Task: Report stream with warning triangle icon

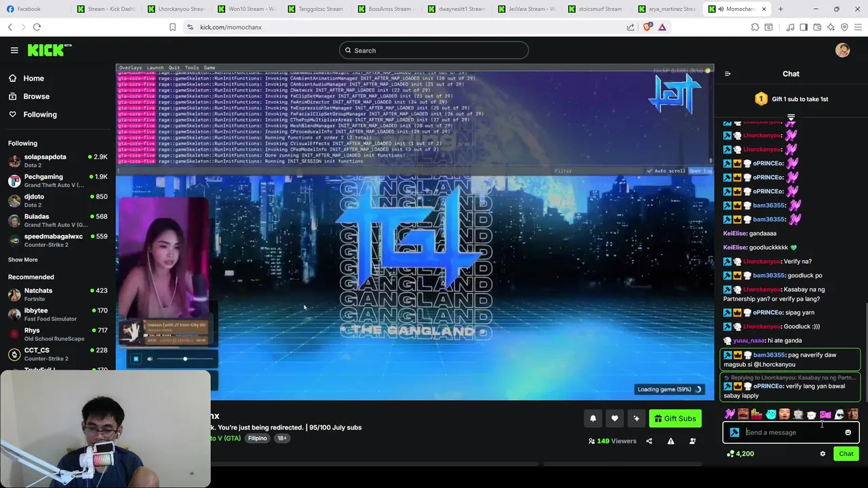Action: [x=671, y=441]
